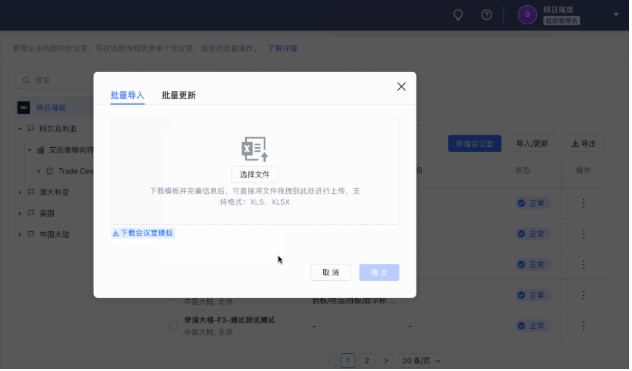This screenshot has width=632, height=371.
Task: Switch to the 批量更新 tab
Action: [179, 96]
